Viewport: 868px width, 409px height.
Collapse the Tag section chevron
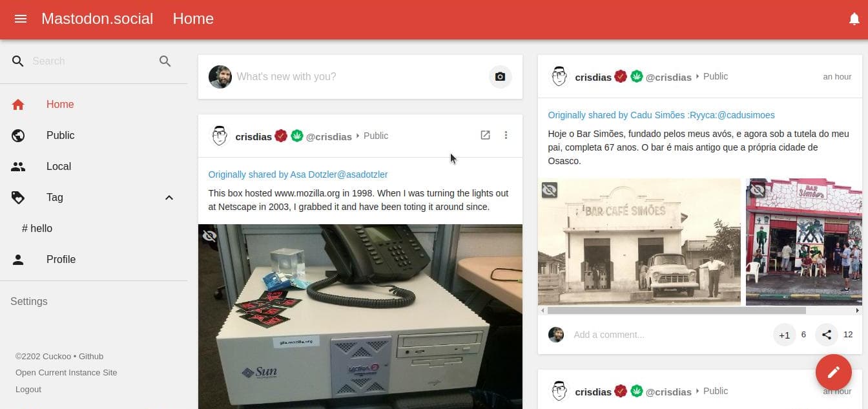169,198
